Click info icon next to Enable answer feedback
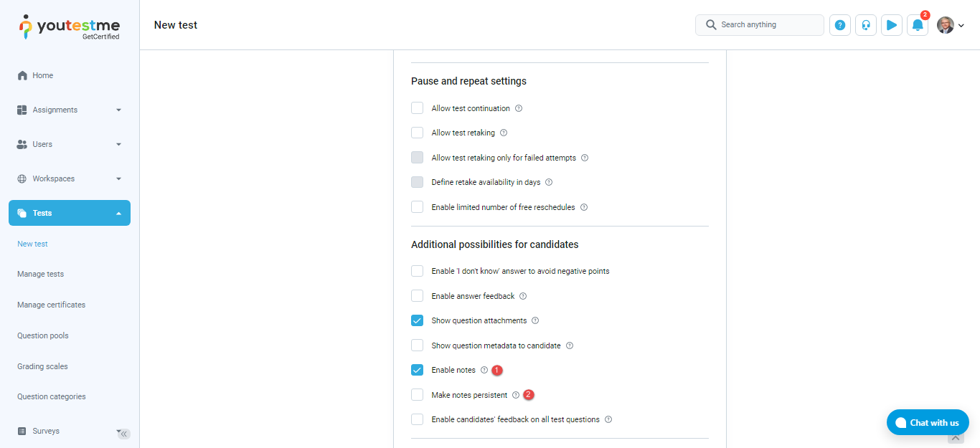980x448 pixels. coord(523,296)
